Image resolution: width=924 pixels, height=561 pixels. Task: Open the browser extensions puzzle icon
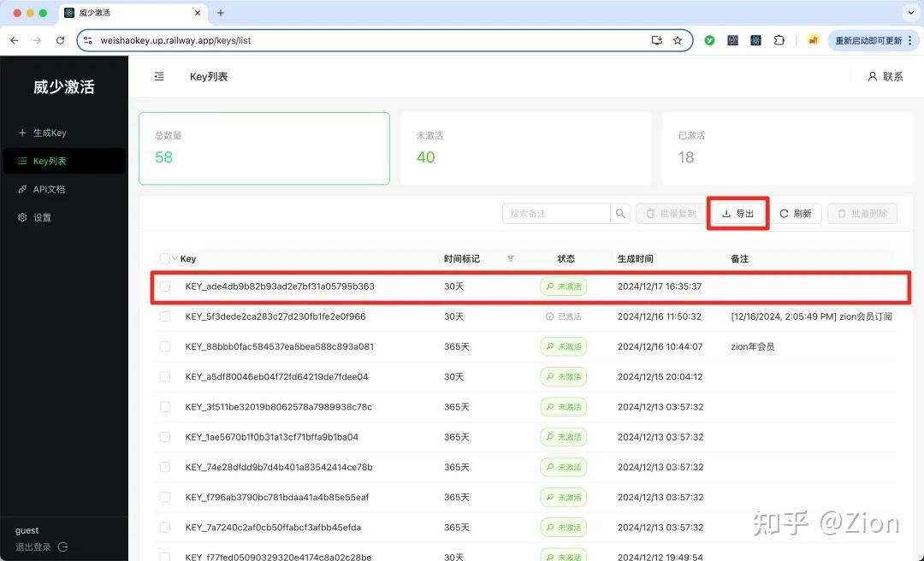coord(779,40)
